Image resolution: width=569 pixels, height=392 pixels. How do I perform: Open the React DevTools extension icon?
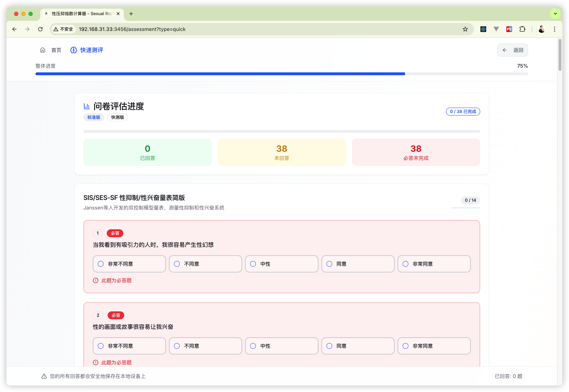(x=483, y=29)
